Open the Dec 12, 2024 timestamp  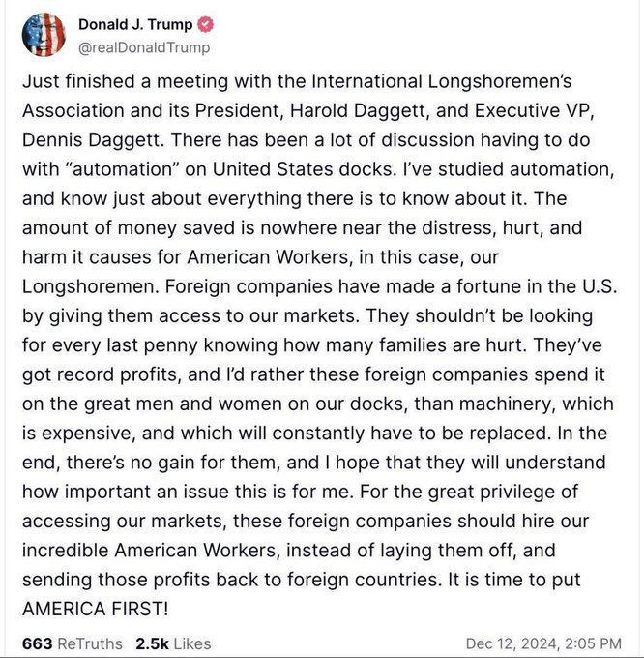pyautogui.click(x=543, y=643)
